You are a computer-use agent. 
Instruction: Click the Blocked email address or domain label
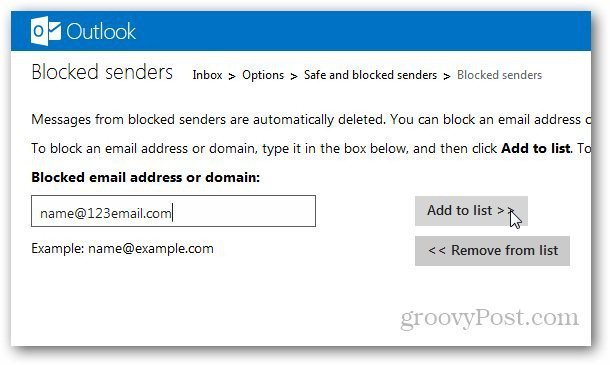(145, 177)
